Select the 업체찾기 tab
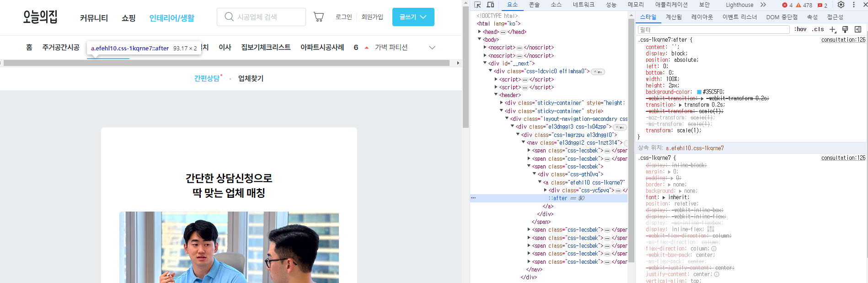 click(x=251, y=78)
